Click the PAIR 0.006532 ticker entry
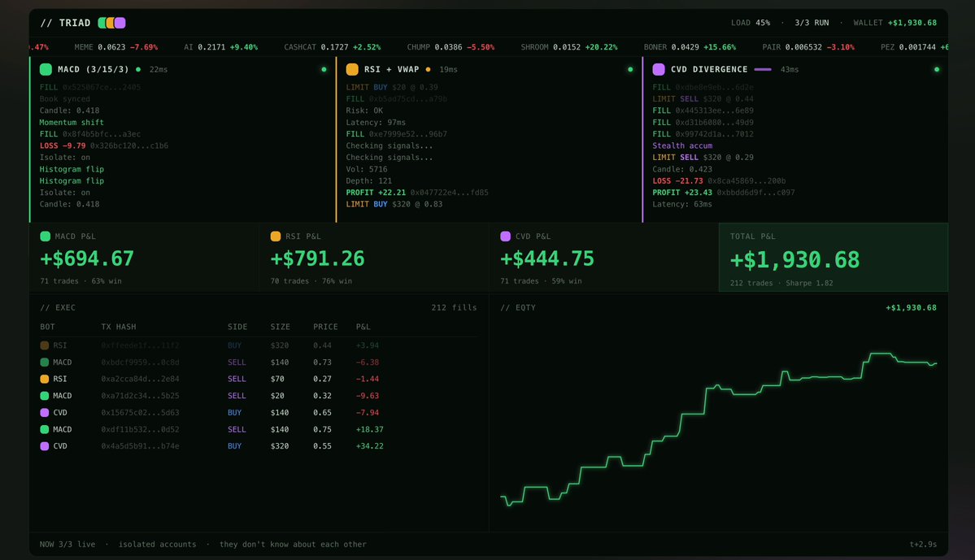 pos(808,47)
